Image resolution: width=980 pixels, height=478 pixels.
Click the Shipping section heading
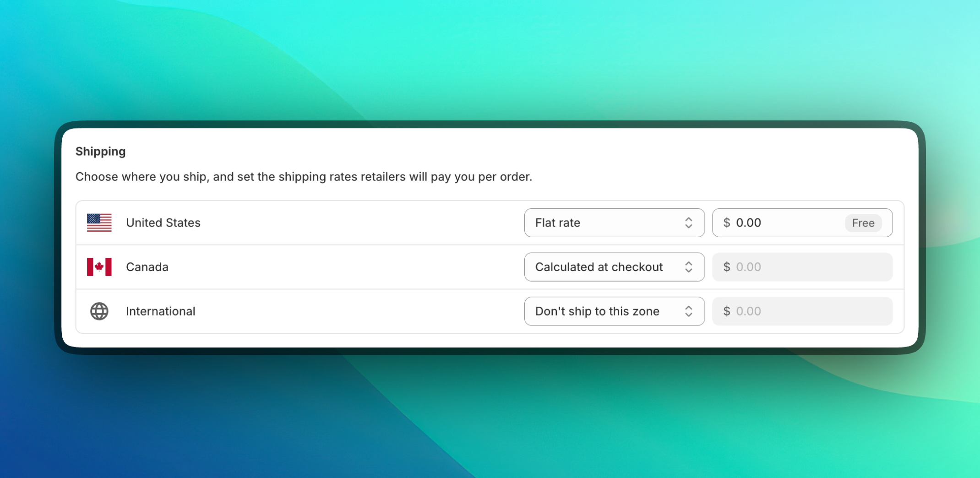pos(100,152)
